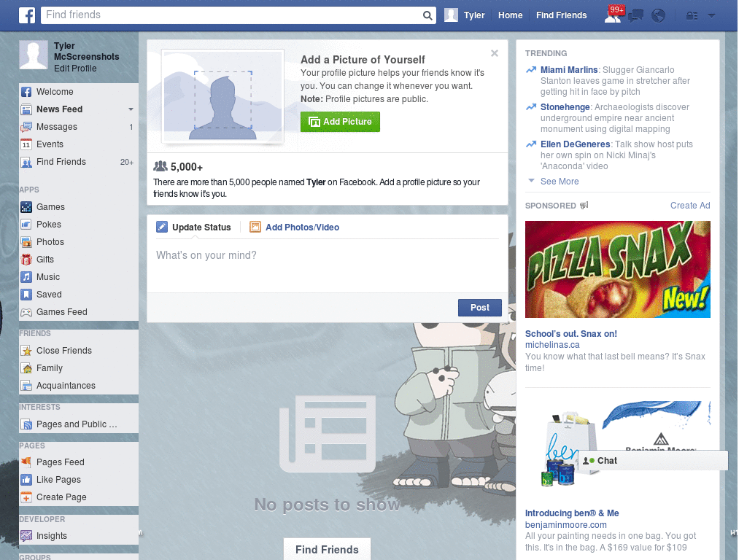Focus the Find friends search field
Screen dimensions: 747x560
pos(231,15)
